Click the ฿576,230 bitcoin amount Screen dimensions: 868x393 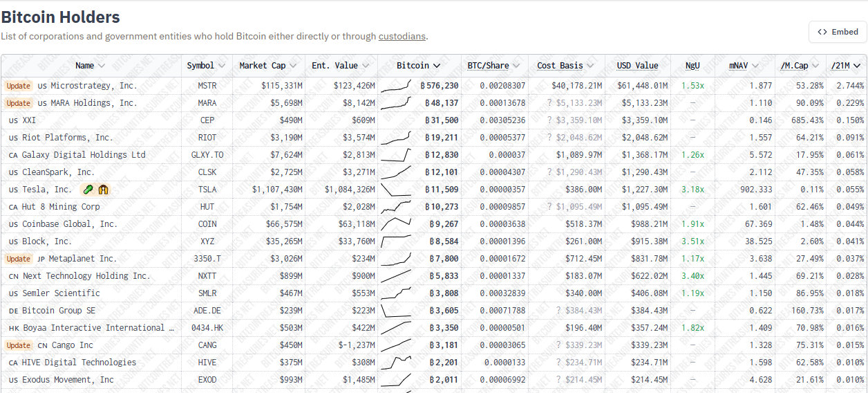(439, 86)
